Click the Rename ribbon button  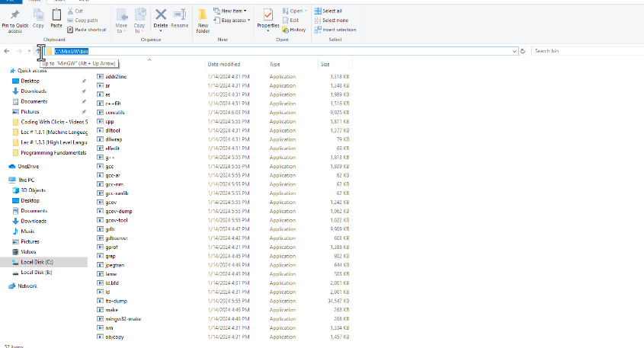180,18
